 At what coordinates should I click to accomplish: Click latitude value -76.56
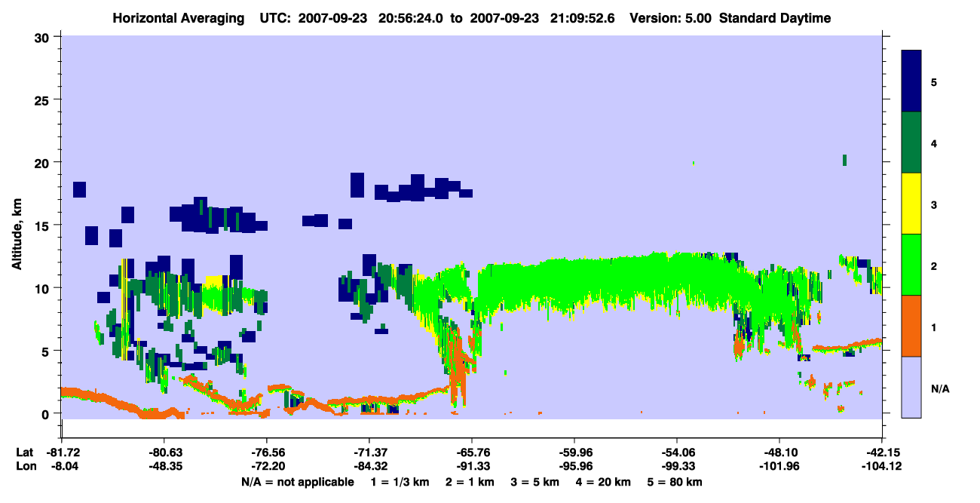267,452
